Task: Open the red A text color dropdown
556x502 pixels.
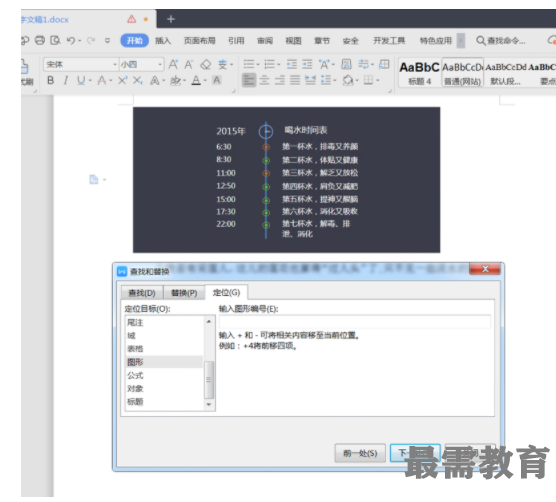Action: [x=111, y=81]
